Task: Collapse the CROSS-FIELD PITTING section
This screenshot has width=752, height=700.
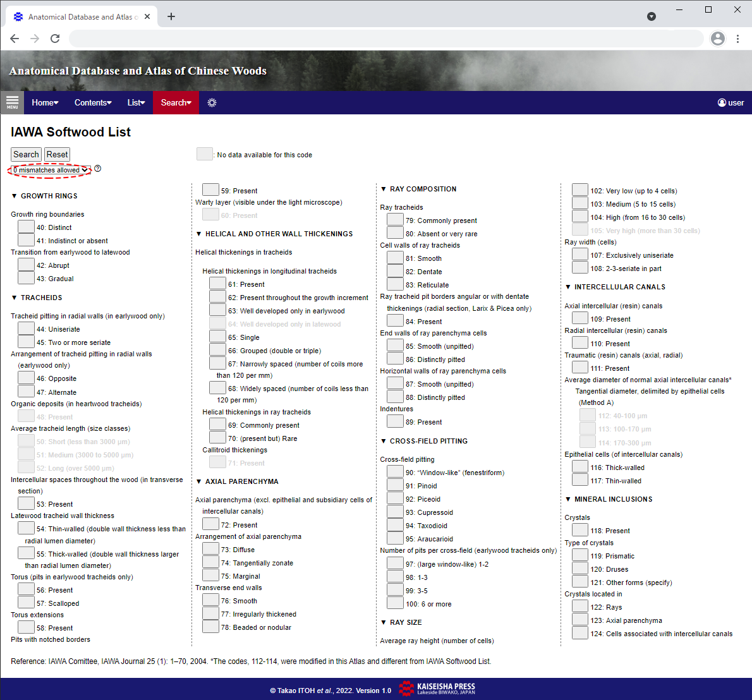Action: pos(384,440)
